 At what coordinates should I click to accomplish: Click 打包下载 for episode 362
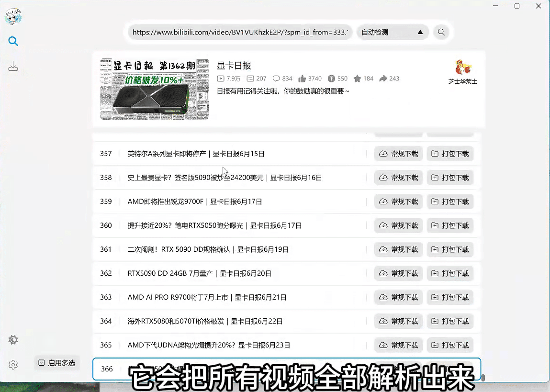450,273
